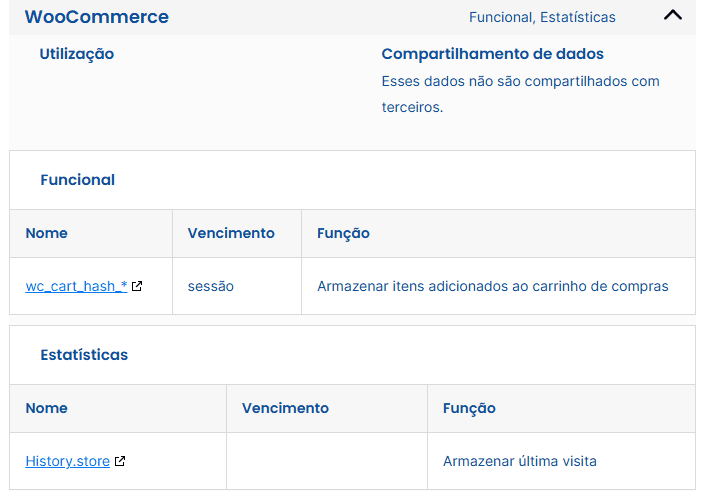The image size is (702, 491).
Task: Click the WooCommerce heading title
Action: coord(97,17)
